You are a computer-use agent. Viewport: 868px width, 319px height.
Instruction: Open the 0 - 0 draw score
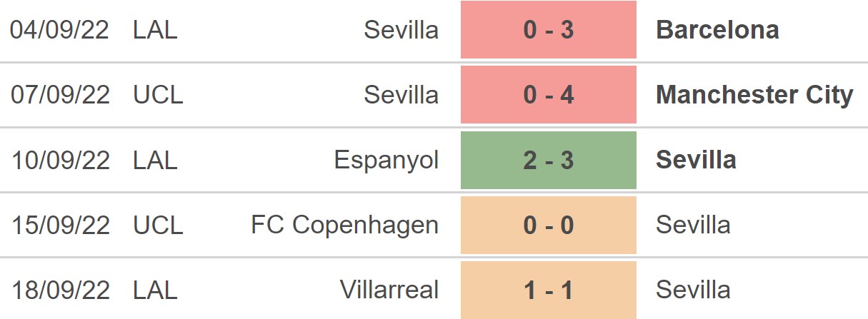click(x=548, y=225)
